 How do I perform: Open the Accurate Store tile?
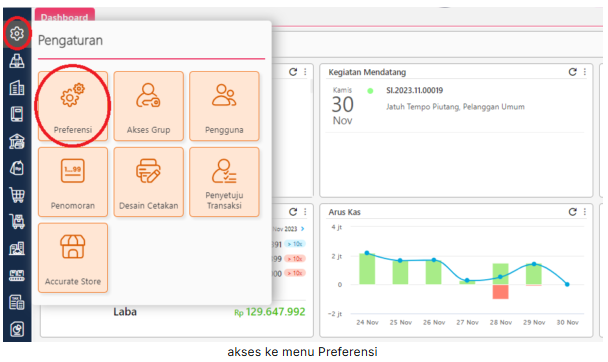[x=73, y=257]
